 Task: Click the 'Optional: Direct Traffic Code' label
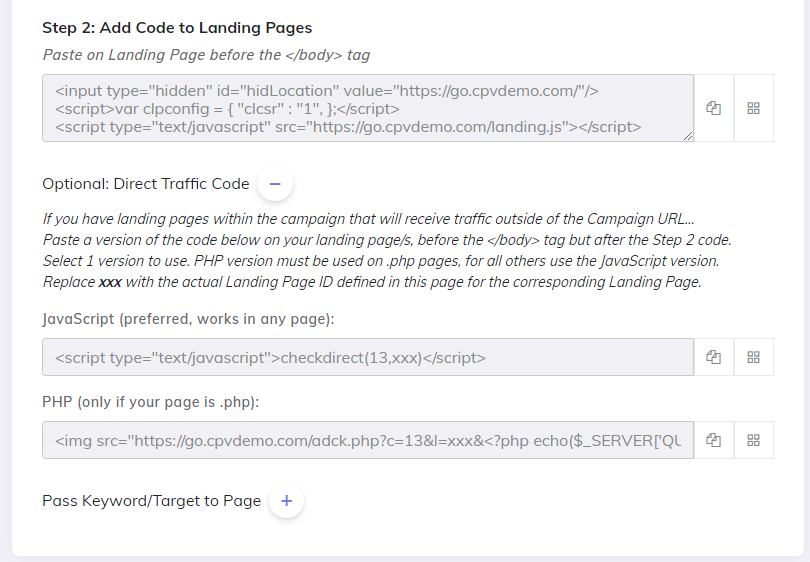145,184
